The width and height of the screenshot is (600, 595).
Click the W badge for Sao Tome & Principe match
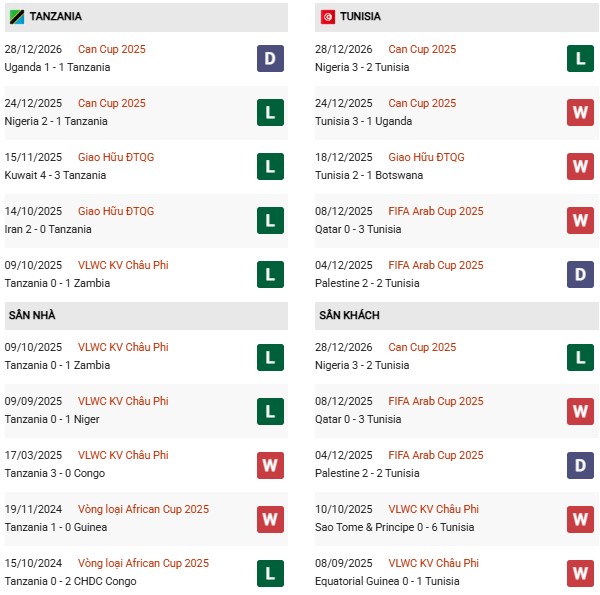point(581,518)
